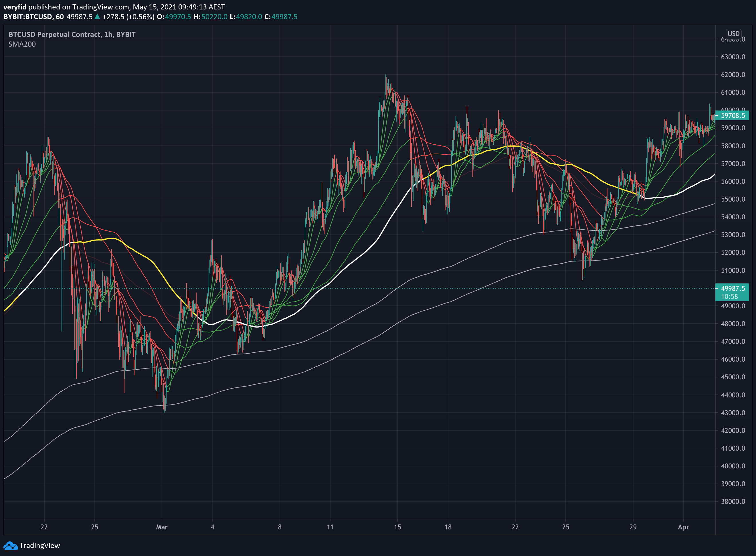Viewport: 756px width, 556px height.
Task: Click the 8 date on time axis
Action: point(280,527)
